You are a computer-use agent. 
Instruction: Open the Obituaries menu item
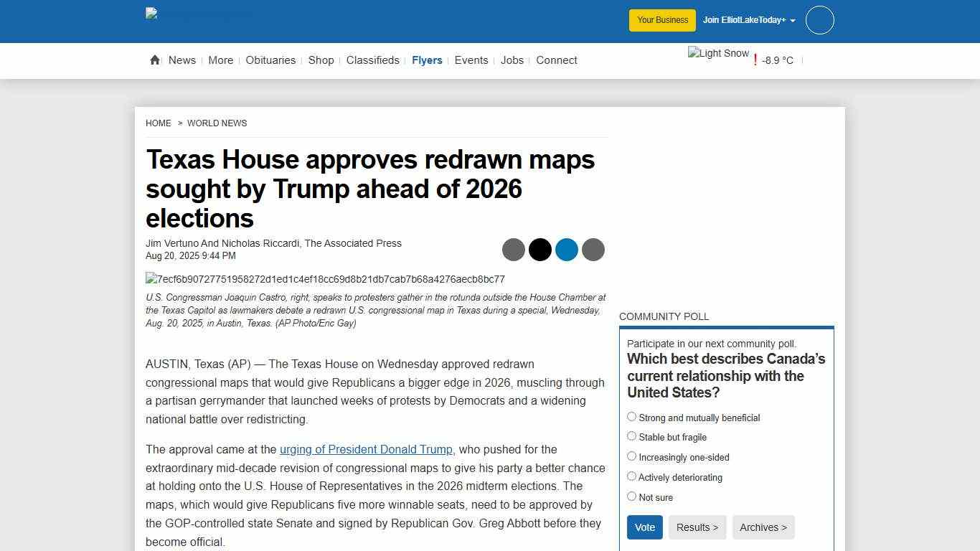click(x=270, y=60)
